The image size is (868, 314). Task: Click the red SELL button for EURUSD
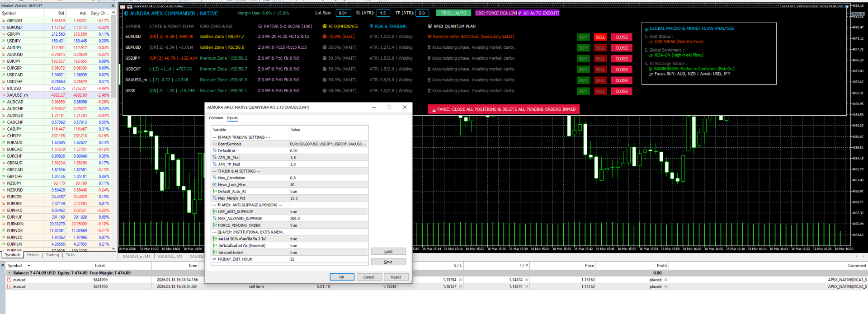tap(600, 37)
